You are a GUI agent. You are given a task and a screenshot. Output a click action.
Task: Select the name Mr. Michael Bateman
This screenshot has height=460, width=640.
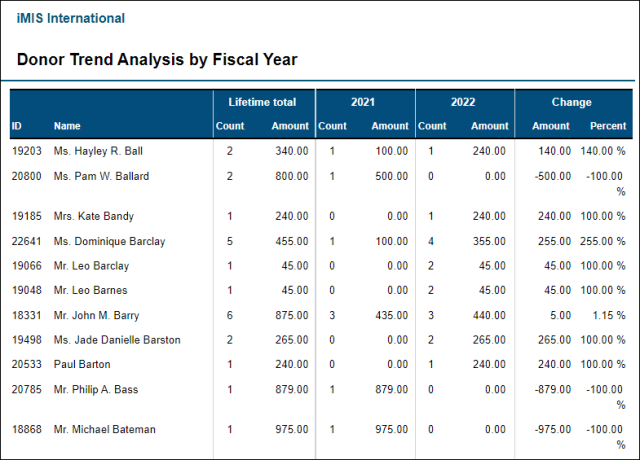point(104,429)
